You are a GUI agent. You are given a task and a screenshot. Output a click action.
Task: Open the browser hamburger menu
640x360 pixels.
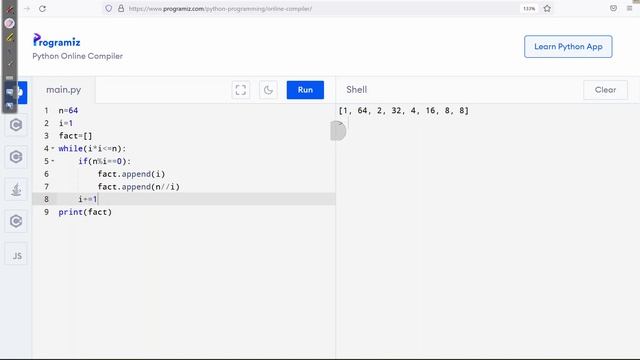pyautogui.click(x=629, y=8)
